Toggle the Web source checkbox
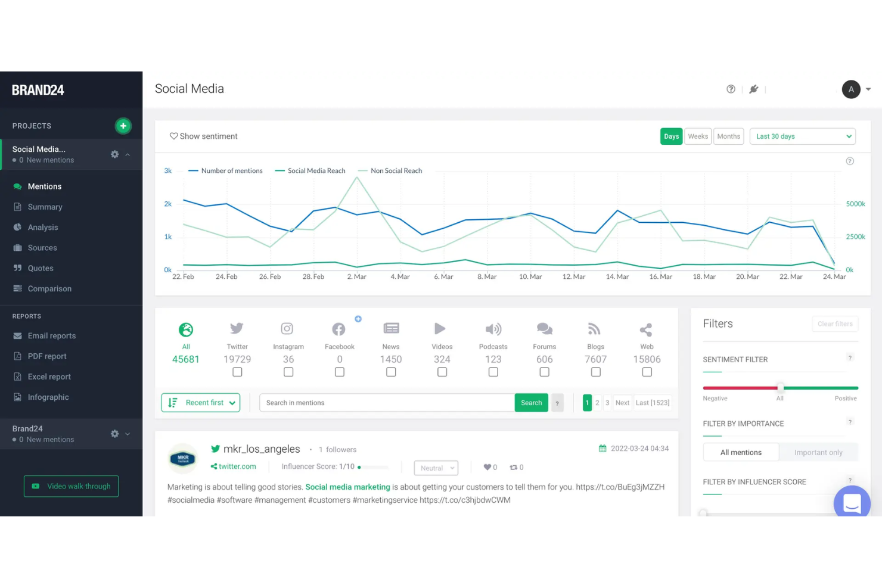 647,372
